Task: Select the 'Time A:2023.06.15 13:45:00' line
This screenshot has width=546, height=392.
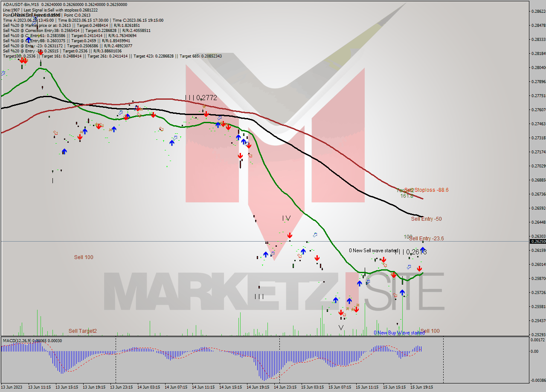Action: pyautogui.click(x=83, y=20)
